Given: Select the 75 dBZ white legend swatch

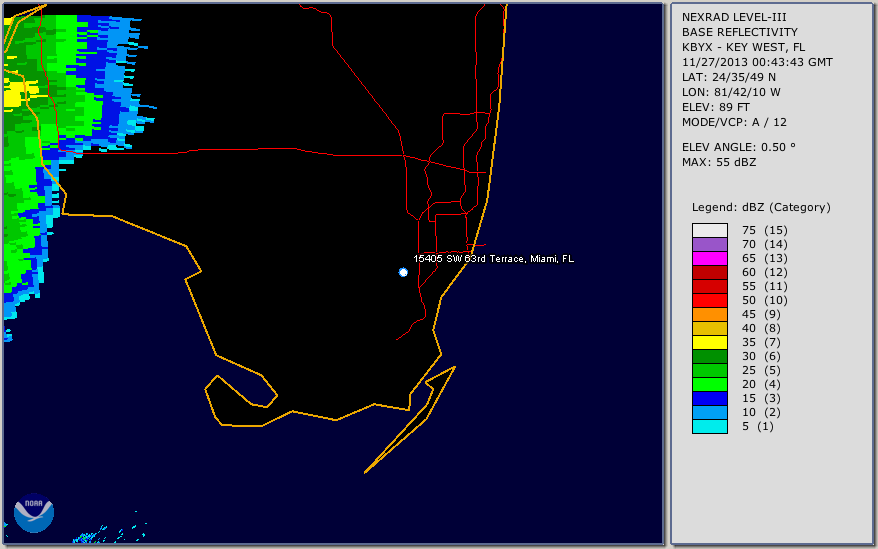Looking at the screenshot, I should [x=709, y=230].
